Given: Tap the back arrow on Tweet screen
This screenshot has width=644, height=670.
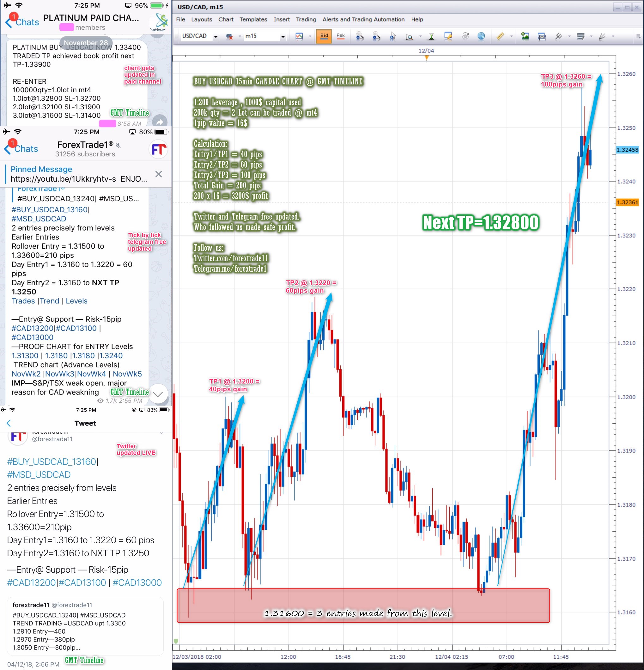Looking at the screenshot, I should click(x=9, y=423).
